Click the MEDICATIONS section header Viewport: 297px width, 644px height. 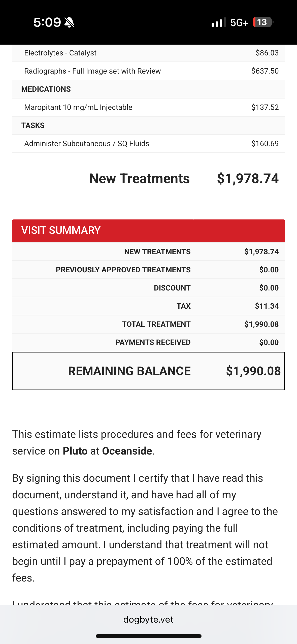point(148,89)
